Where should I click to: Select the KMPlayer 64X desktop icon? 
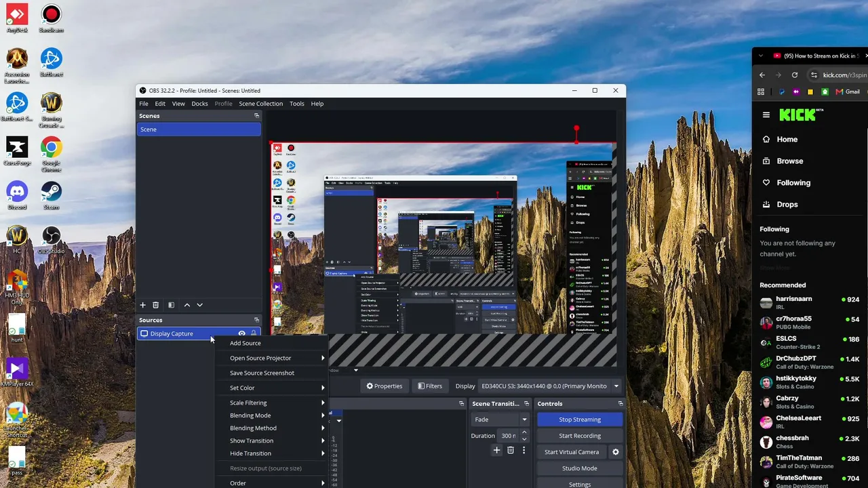pyautogui.click(x=17, y=372)
